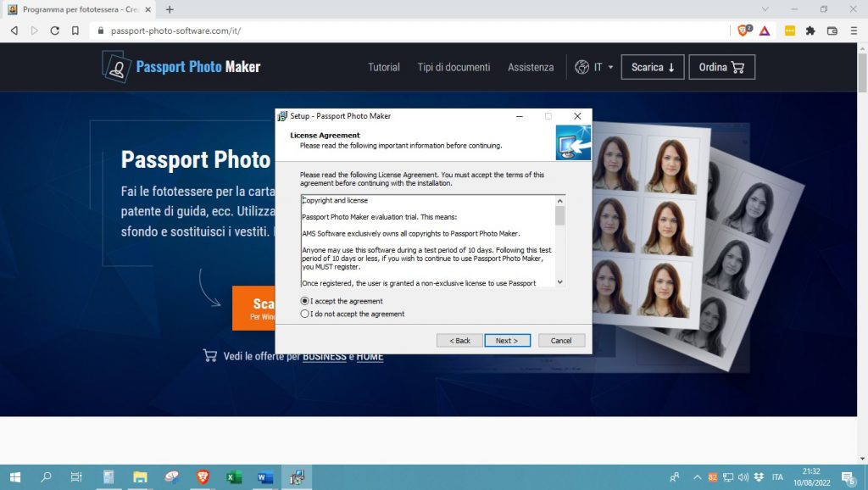Click the license text scrollbar thumb

point(559,216)
